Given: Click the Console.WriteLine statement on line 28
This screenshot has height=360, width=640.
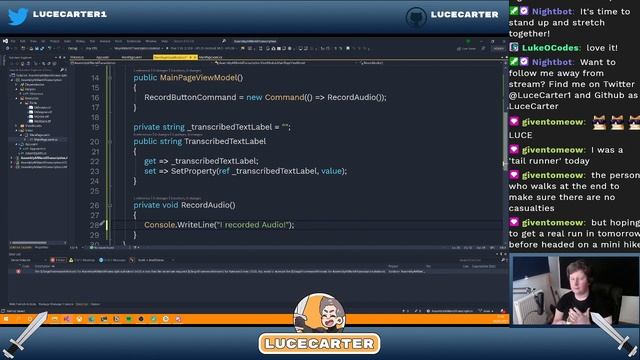Looking at the screenshot, I should pyautogui.click(x=219, y=225).
